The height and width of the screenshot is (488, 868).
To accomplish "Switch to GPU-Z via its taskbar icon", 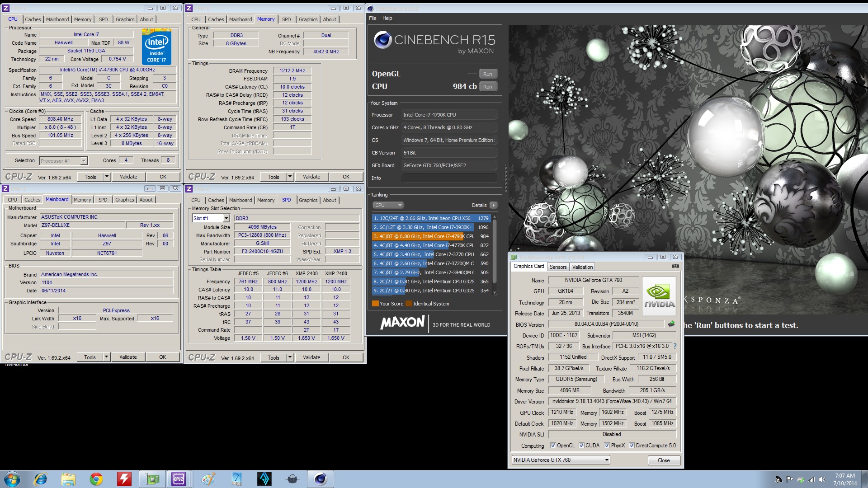I will (152, 479).
